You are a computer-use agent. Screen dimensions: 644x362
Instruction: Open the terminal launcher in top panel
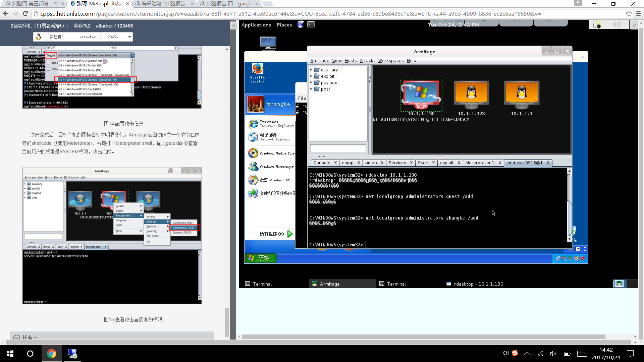pyautogui.click(x=311, y=24)
